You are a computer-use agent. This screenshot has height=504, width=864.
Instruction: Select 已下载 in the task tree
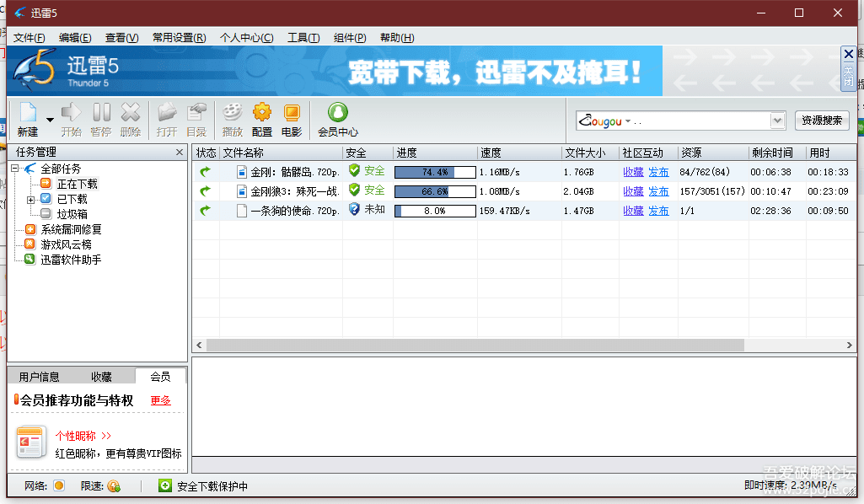point(72,200)
